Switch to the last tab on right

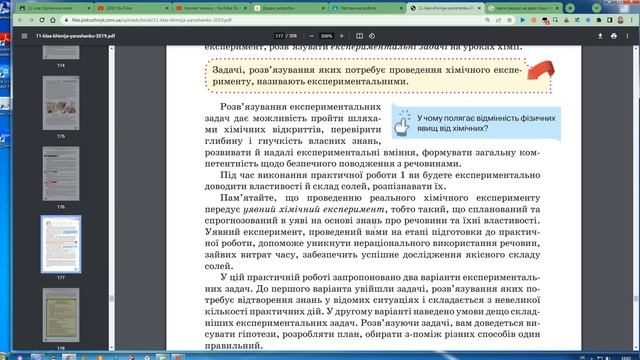524,8
